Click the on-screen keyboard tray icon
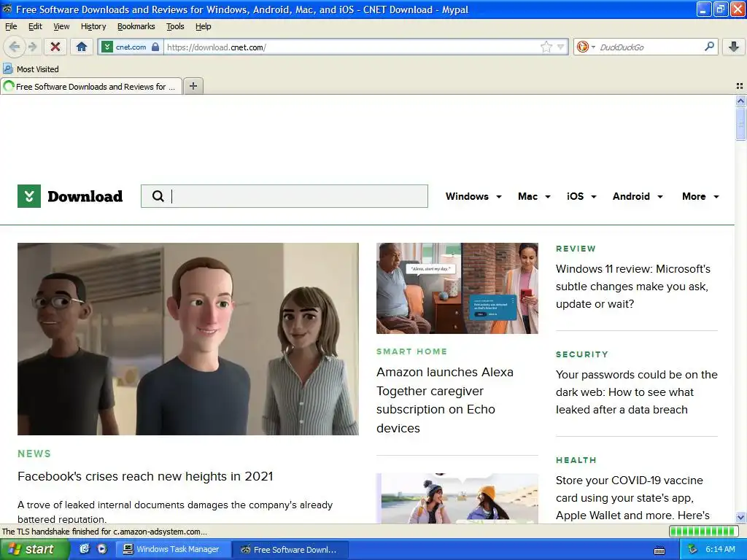The width and height of the screenshot is (747, 560). pos(659,551)
